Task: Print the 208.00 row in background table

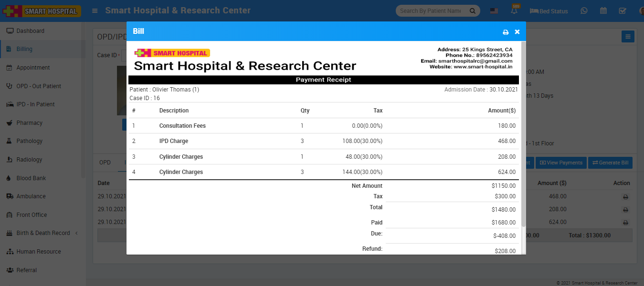Action: (x=625, y=210)
